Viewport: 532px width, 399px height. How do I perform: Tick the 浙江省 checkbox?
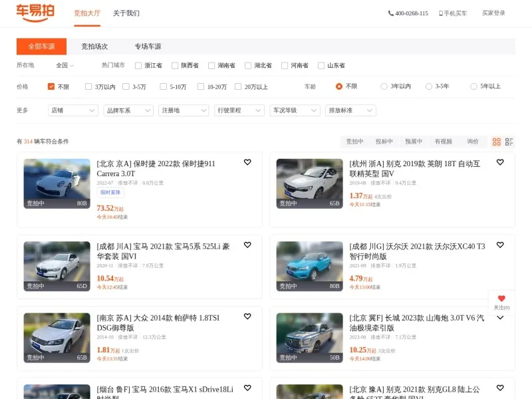[x=138, y=65]
